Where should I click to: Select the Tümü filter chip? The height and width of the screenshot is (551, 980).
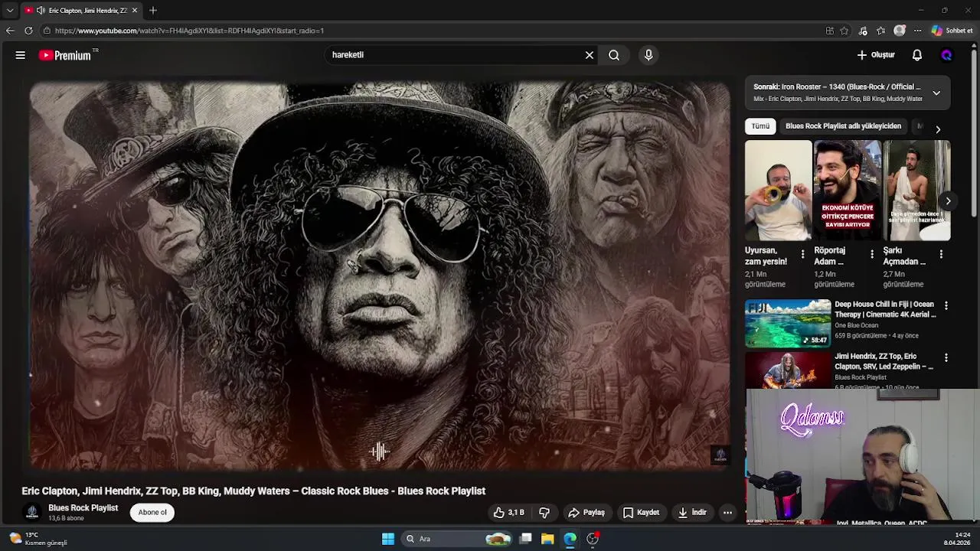(x=760, y=126)
